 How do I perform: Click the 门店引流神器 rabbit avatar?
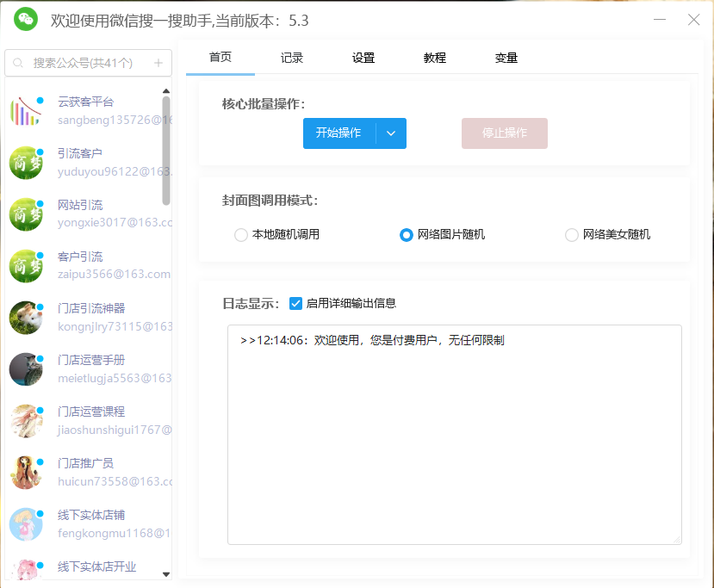tap(27, 318)
